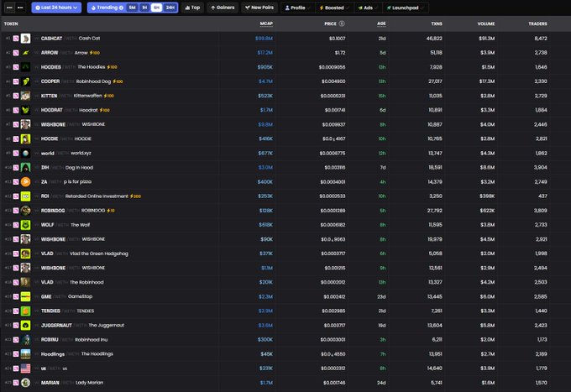Screen dimensions: 571x392
Task: Sort the table by TXNS column
Action: point(437,24)
